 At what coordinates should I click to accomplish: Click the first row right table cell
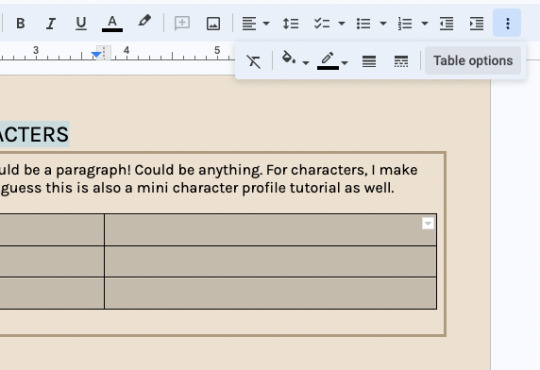pos(270,230)
